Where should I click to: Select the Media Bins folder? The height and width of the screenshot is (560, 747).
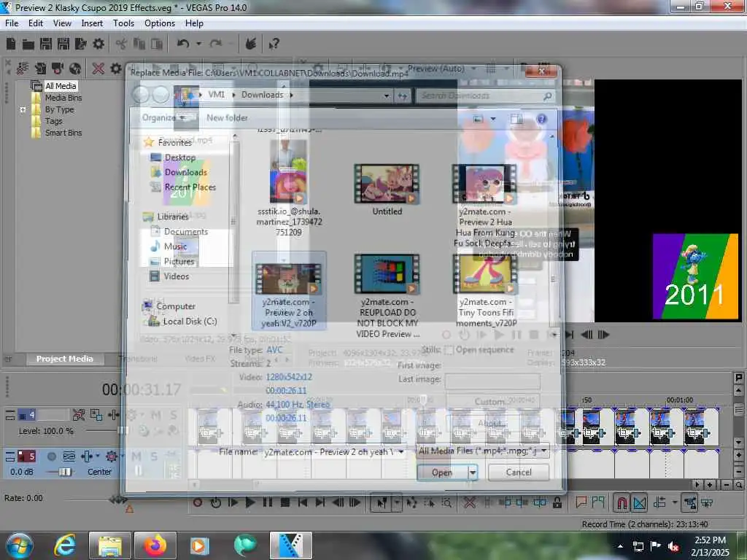(63, 98)
